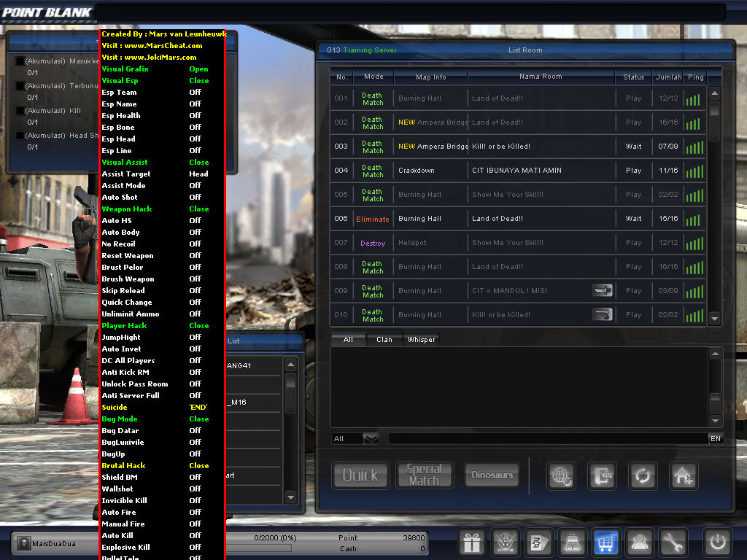Toggle Unliminit Ammo Off value
747x560 pixels.
pos(196,314)
